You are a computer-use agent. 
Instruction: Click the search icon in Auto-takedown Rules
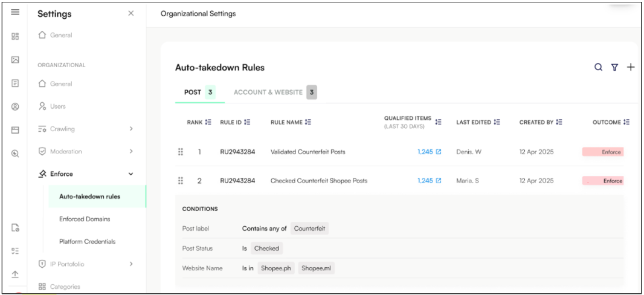[598, 67]
